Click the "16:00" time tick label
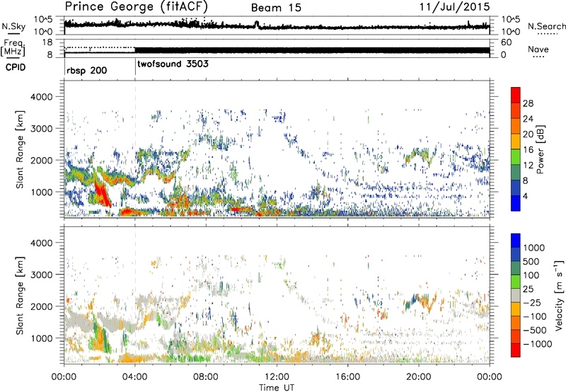566x392 pixels. tap(347, 376)
